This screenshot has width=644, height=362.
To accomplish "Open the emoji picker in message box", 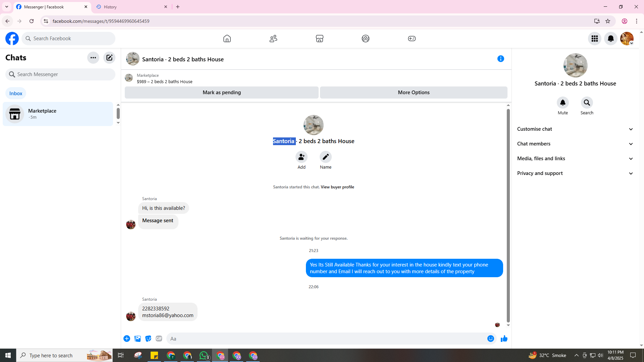I will [490, 339].
